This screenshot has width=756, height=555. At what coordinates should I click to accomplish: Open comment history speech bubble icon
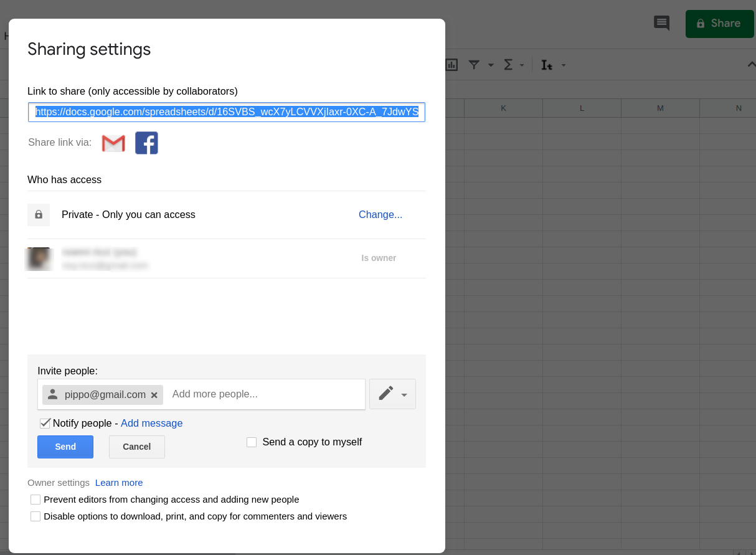click(661, 23)
